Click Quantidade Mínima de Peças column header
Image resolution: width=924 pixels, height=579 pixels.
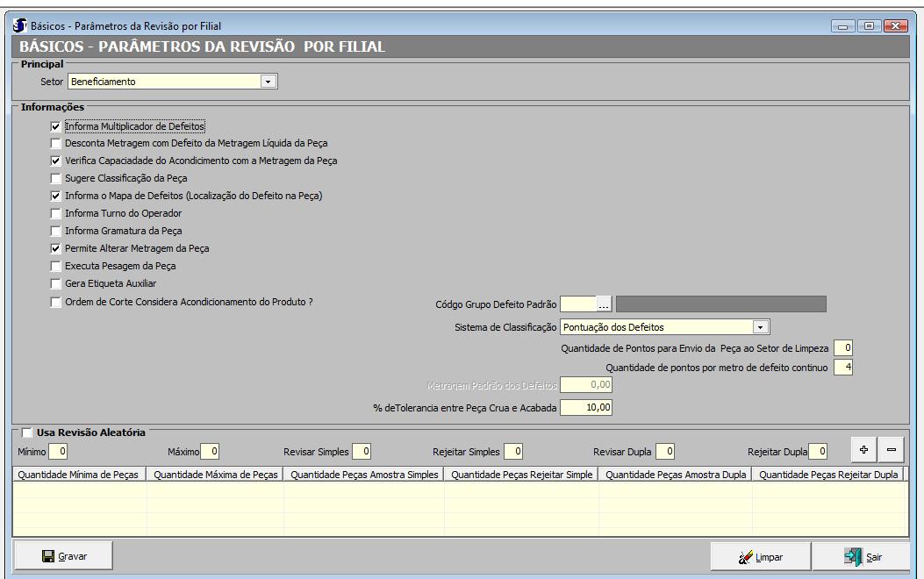[79, 475]
